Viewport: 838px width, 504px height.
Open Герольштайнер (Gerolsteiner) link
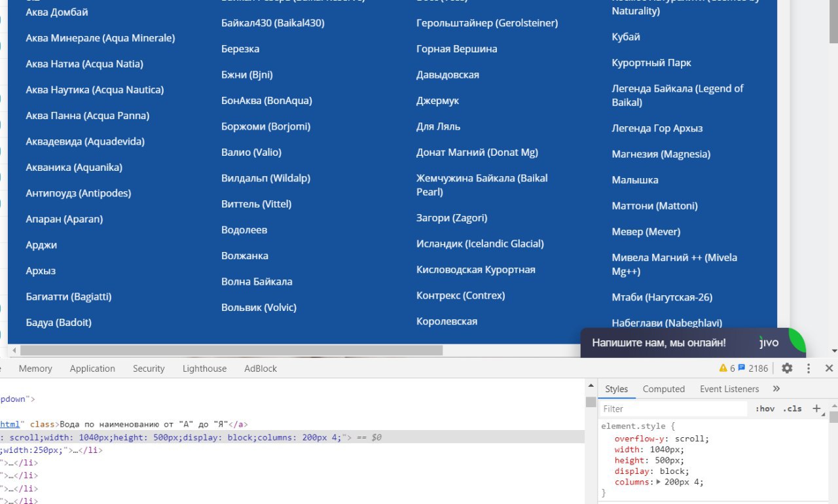pos(487,23)
